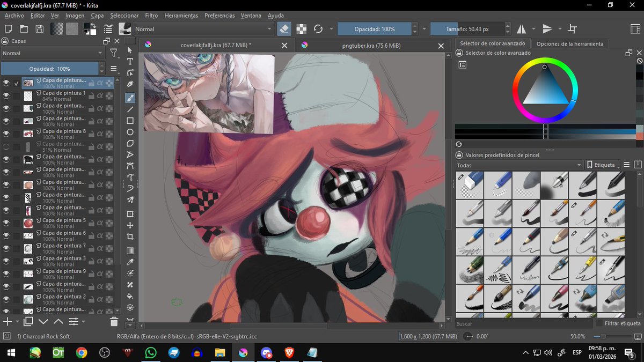Create a new document with the toolbar icon
This screenshot has width=644, height=362.
click(x=8, y=29)
